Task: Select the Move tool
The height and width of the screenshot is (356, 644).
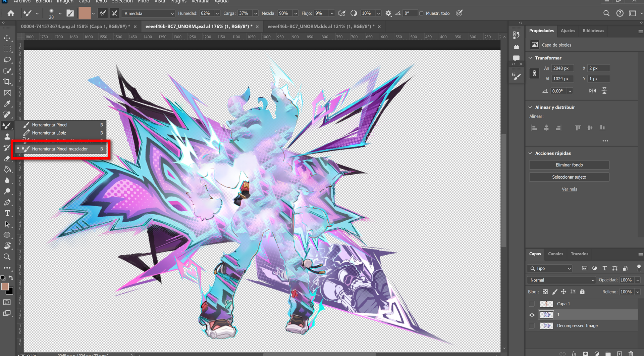Action: (x=7, y=38)
